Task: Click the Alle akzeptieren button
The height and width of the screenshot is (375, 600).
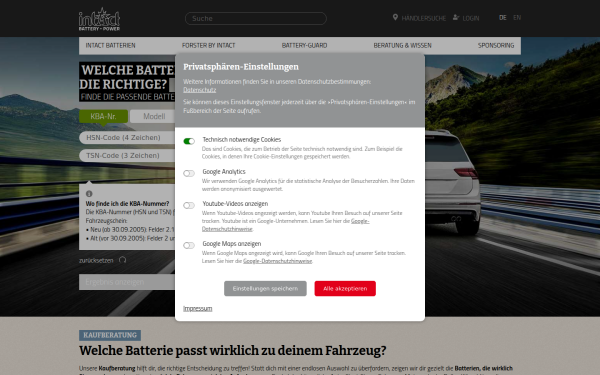Action: pos(345,289)
